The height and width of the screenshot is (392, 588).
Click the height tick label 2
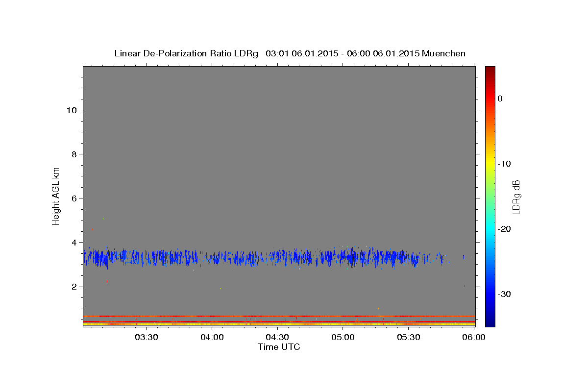[x=75, y=287]
